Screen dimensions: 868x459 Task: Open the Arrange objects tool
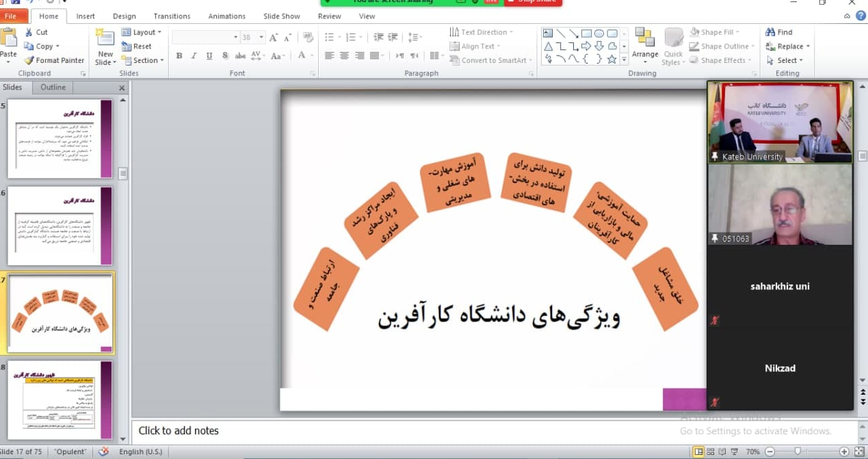tap(644, 45)
